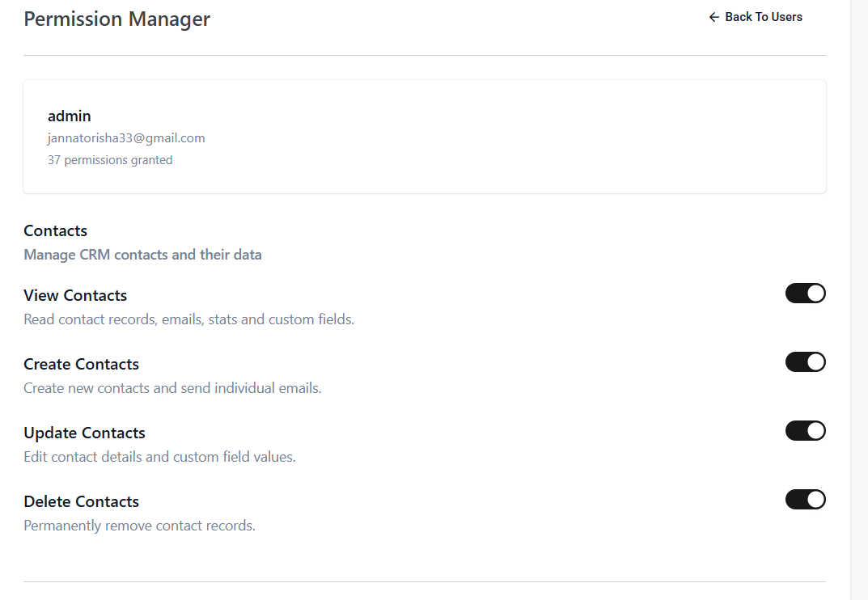Click "Permanently remove contact records" description
This screenshot has height=600, width=868.
139,526
